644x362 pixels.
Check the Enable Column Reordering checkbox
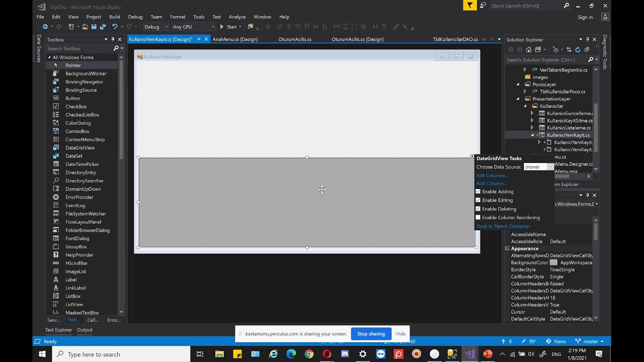click(x=478, y=217)
